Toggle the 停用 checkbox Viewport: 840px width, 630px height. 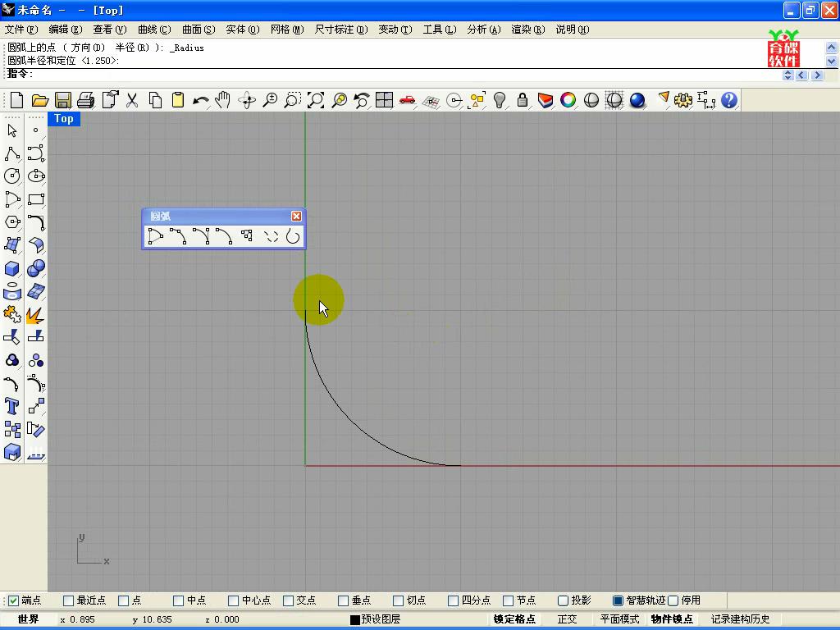tap(673, 600)
